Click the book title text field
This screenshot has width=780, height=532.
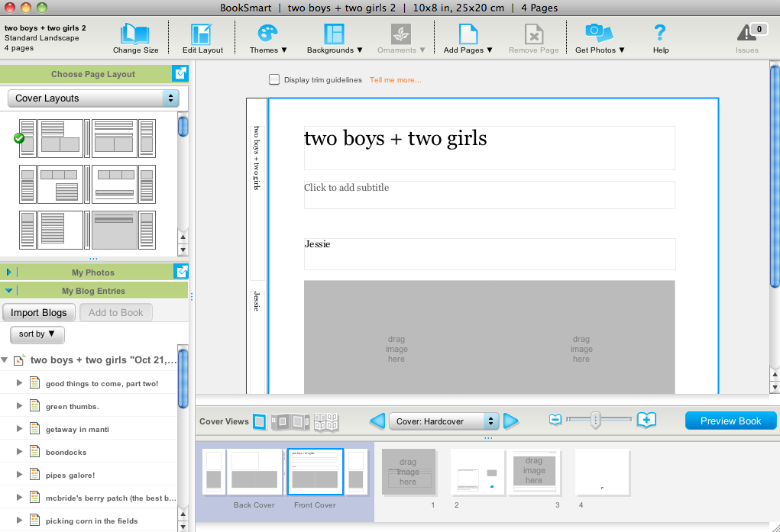(490, 147)
